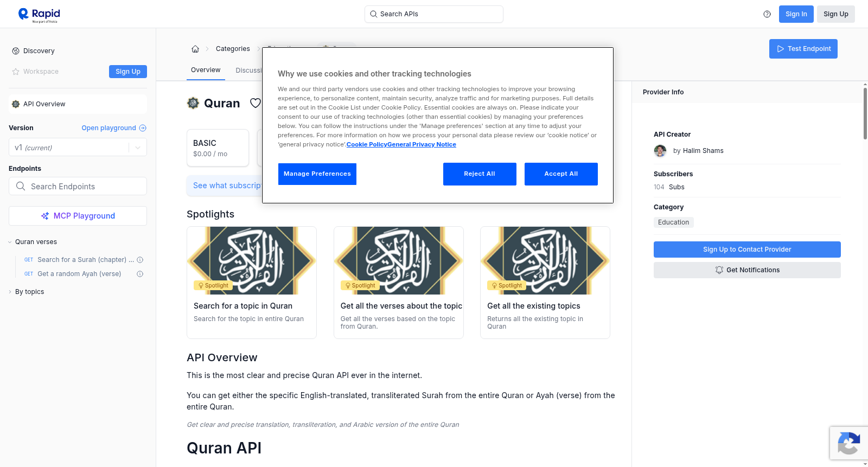
Task: Focus the Search APIs field
Action: (x=434, y=14)
